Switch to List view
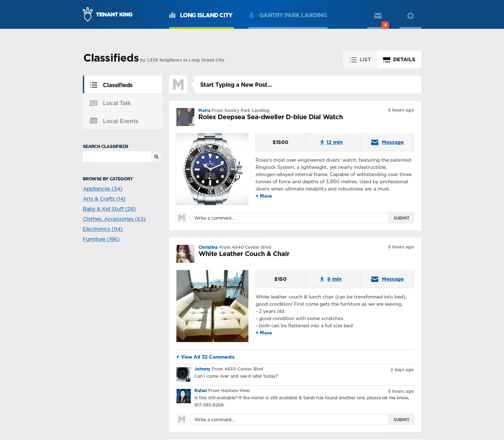The width and height of the screenshot is (504, 440). coord(360,59)
